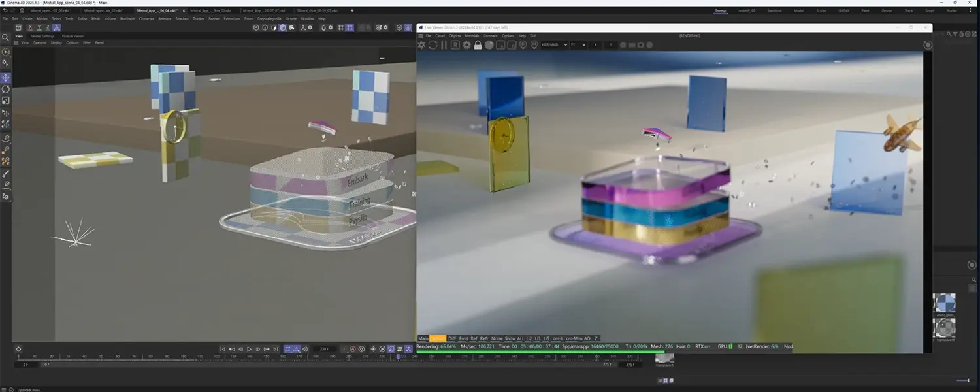Click the checkerboard material swatch
The width and height of the screenshot is (980, 392).
tap(944, 302)
